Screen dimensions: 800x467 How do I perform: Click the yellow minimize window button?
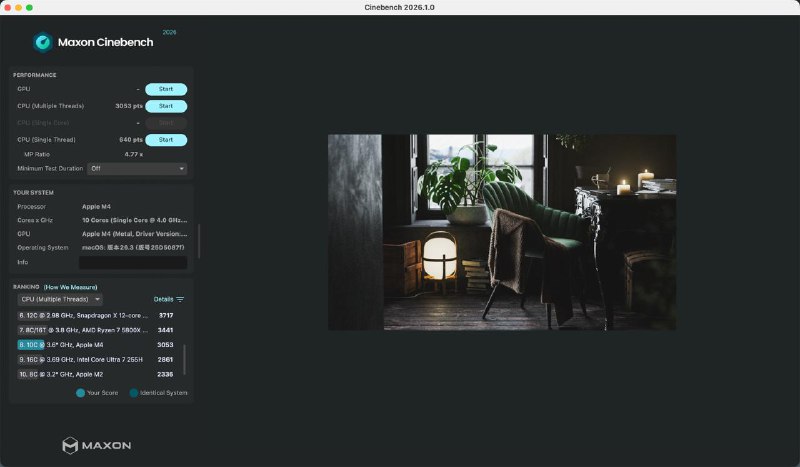click(18, 8)
